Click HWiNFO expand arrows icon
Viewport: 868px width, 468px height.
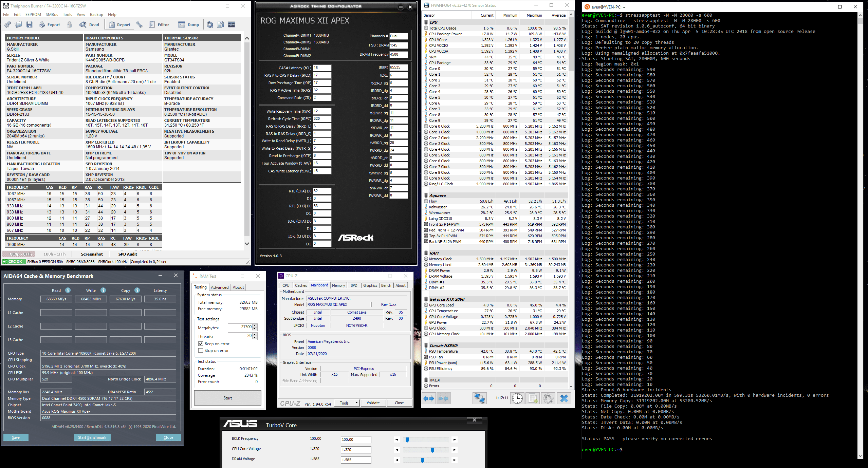(x=429, y=398)
